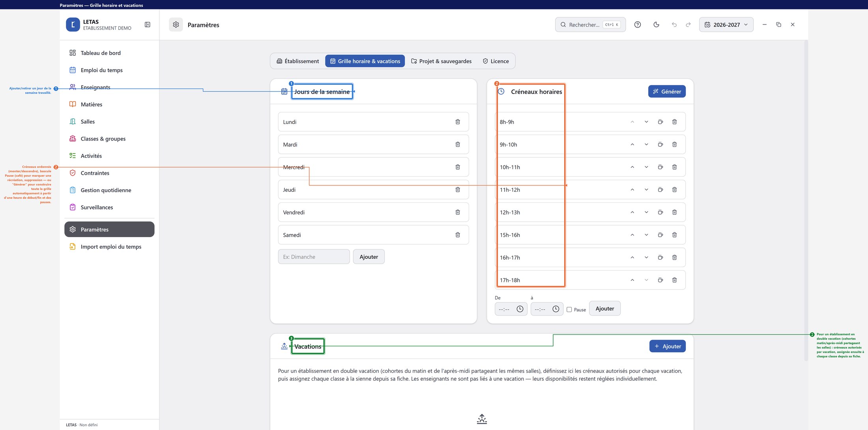This screenshot has height=430, width=868.
Task: Delete the 9h-10h time slot
Action: (675, 145)
